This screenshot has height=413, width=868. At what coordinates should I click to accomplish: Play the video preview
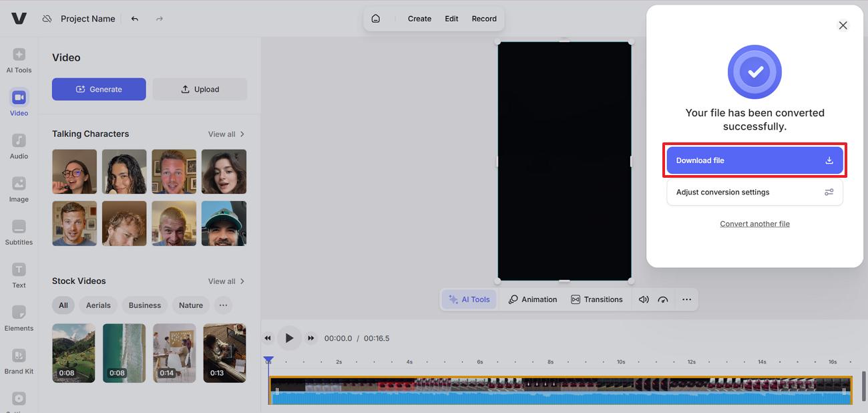[289, 338]
